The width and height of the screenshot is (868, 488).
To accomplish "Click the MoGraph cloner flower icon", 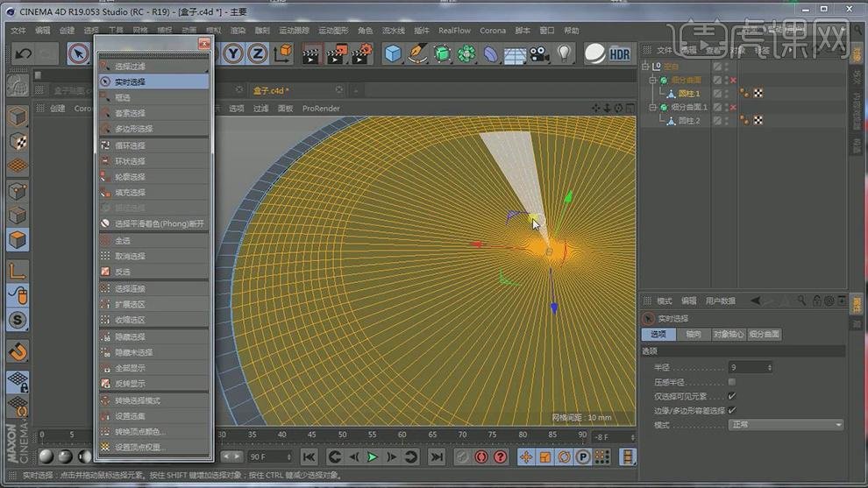I will tap(466, 53).
